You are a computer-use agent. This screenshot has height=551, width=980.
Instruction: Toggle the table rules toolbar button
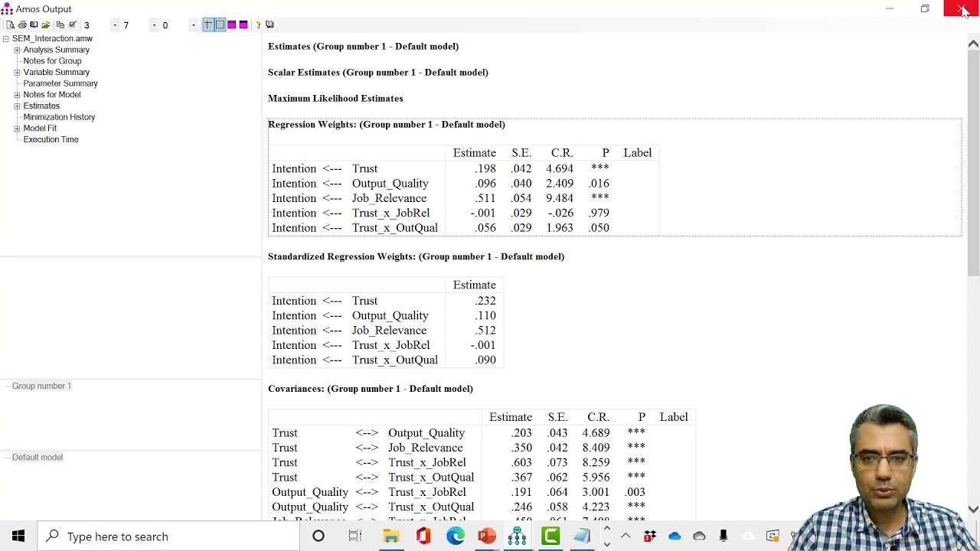coord(207,24)
